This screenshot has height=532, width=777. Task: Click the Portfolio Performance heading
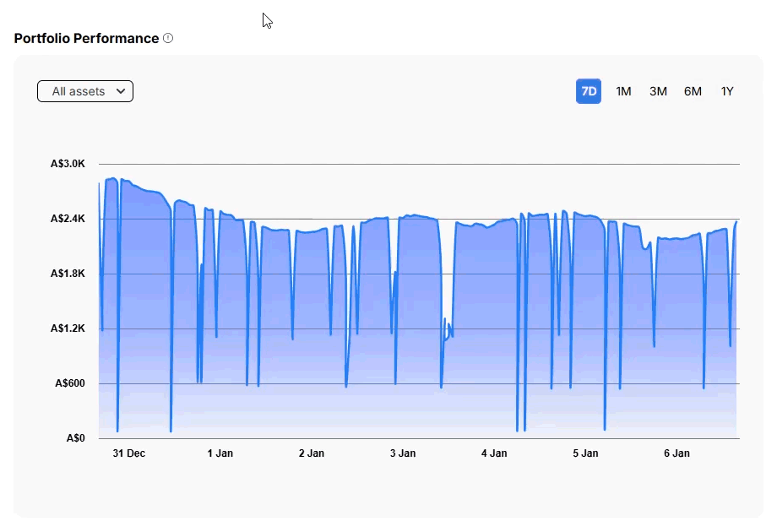pos(86,38)
